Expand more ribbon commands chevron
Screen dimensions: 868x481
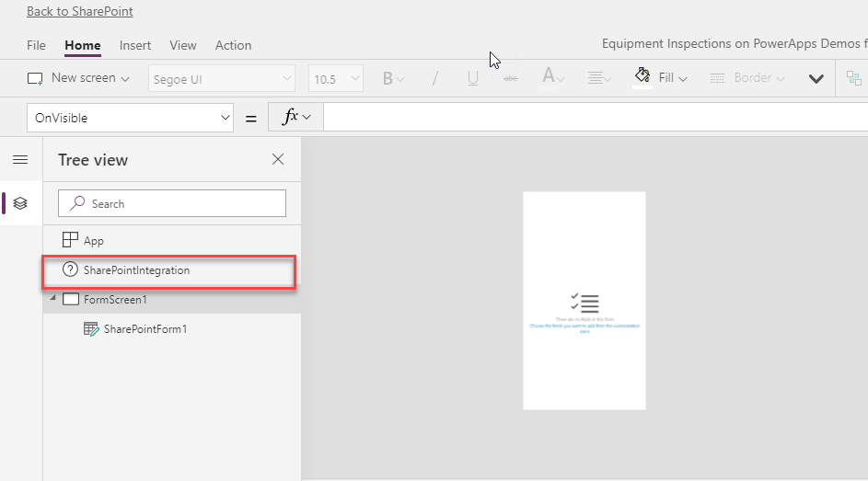click(x=816, y=79)
